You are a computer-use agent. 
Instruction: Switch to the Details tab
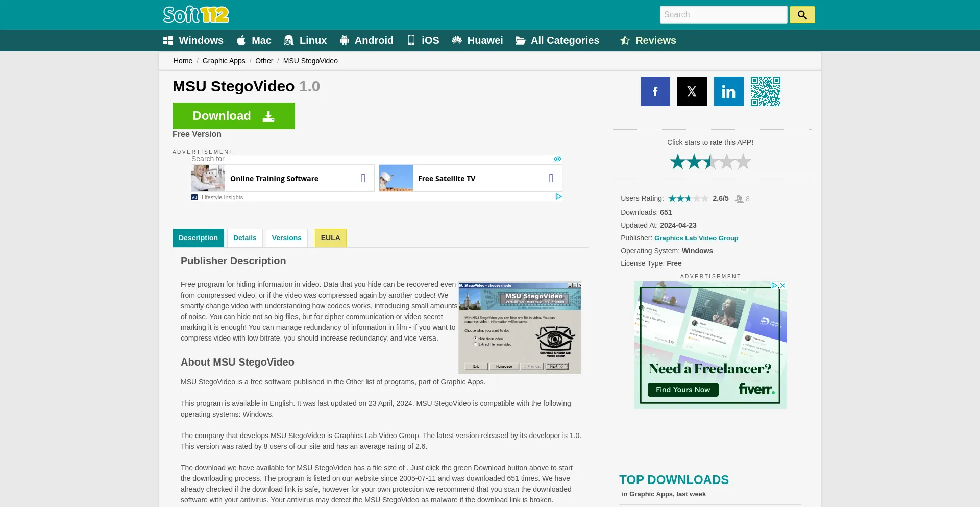(245, 238)
